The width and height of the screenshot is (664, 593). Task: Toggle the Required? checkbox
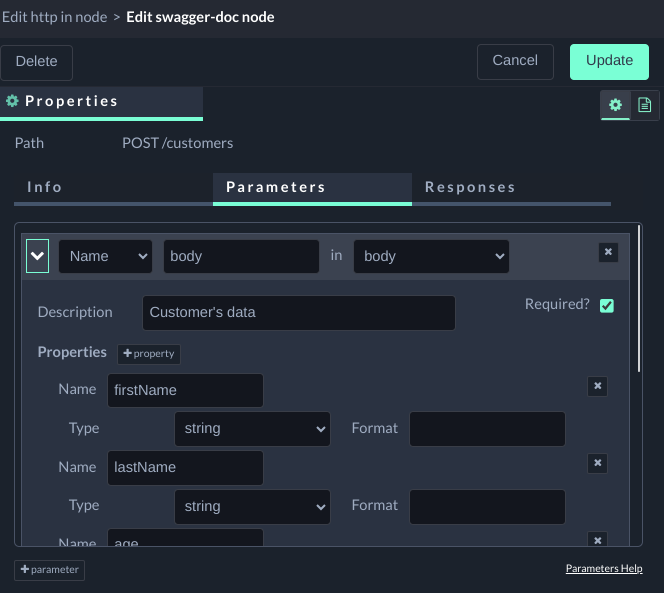pyautogui.click(x=607, y=306)
